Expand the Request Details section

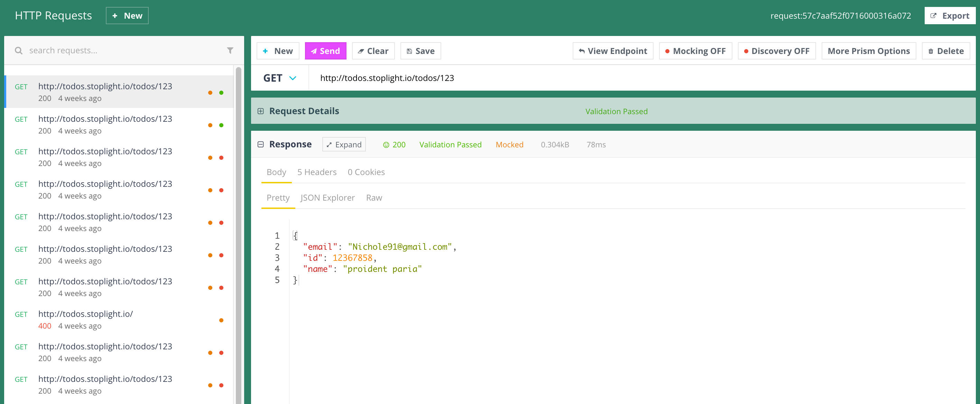coord(261,111)
